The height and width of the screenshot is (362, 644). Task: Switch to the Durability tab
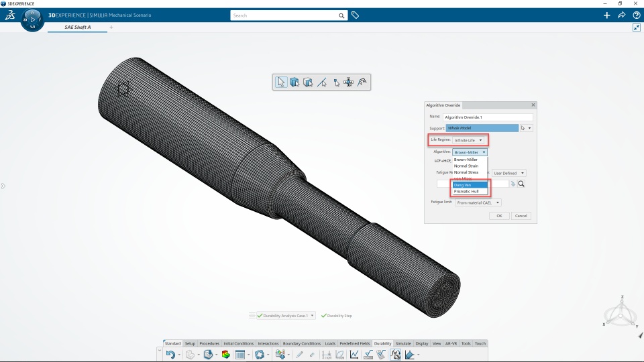click(x=382, y=343)
